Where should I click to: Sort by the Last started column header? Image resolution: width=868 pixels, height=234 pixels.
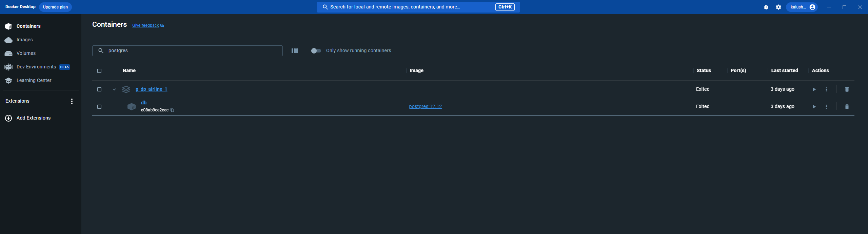(x=784, y=70)
